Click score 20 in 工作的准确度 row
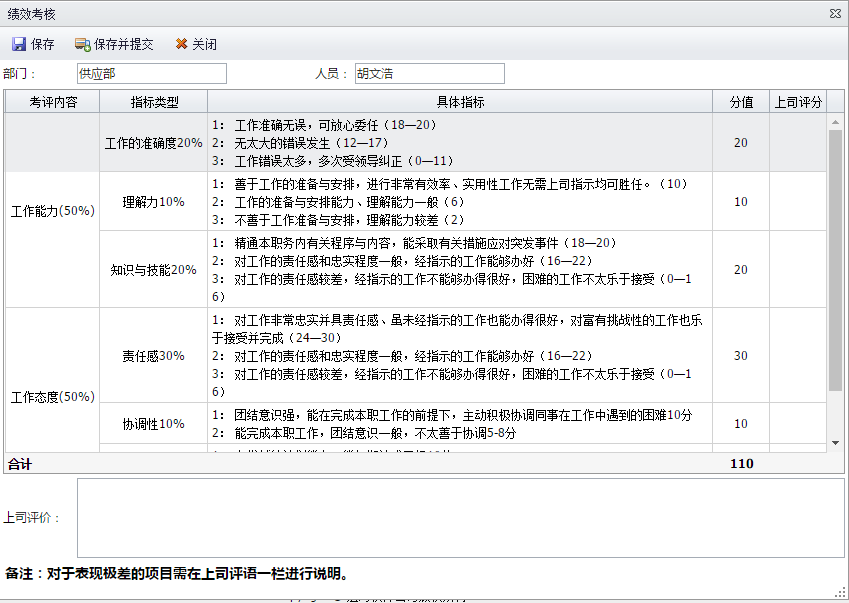The width and height of the screenshot is (849, 603). pyautogui.click(x=741, y=143)
